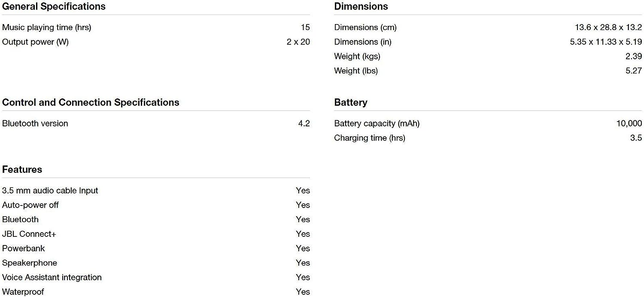Image resolution: width=644 pixels, height=297 pixels.
Task: Click the Weight (lbs) label
Action: (x=356, y=71)
